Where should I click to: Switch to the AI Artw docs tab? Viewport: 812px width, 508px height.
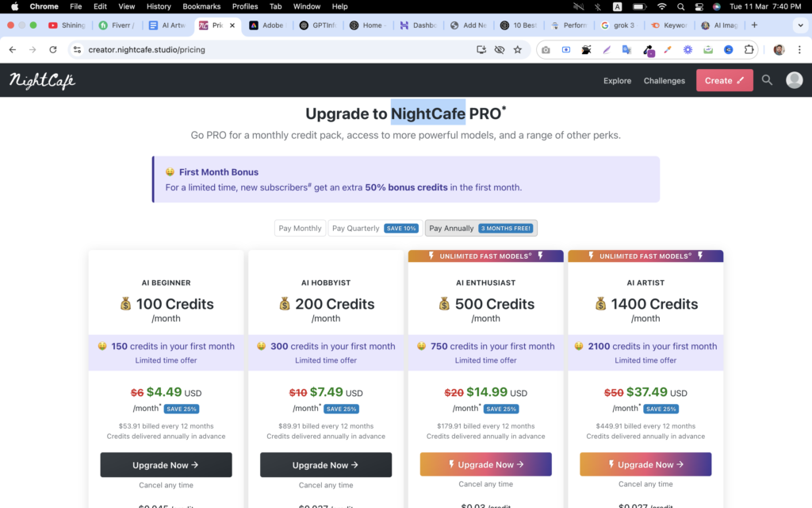167,25
